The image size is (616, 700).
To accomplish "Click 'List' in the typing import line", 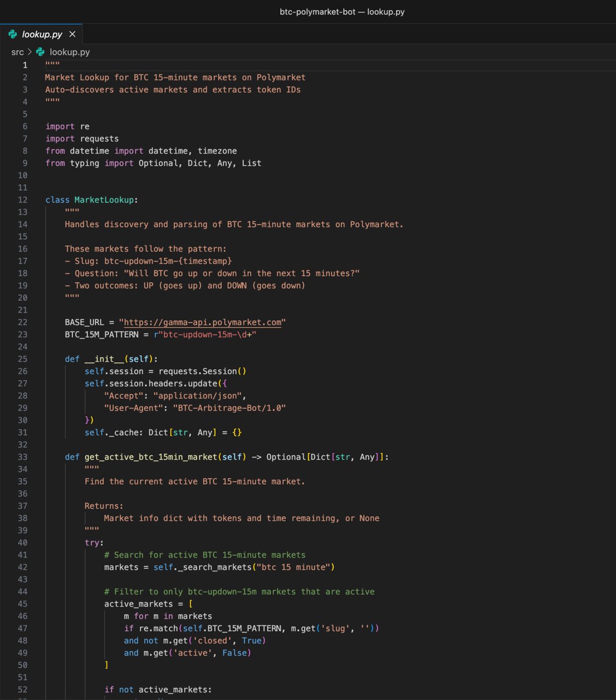I will (x=251, y=163).
